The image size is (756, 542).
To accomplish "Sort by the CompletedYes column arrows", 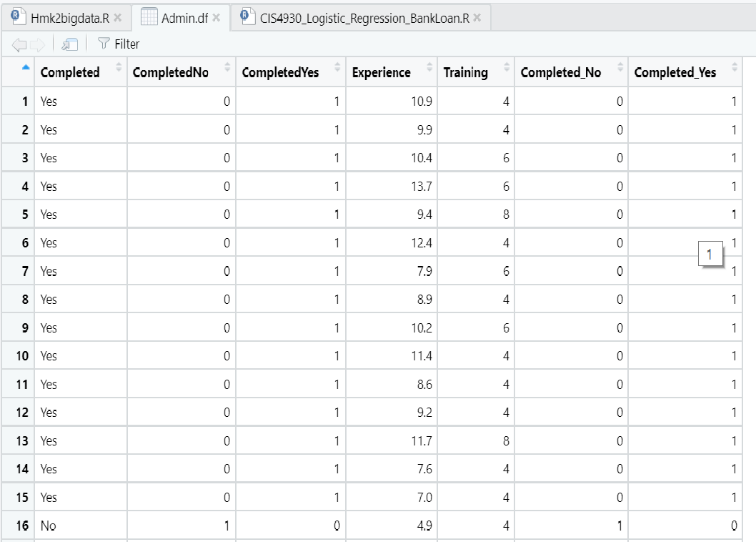I will click(337, 67).
